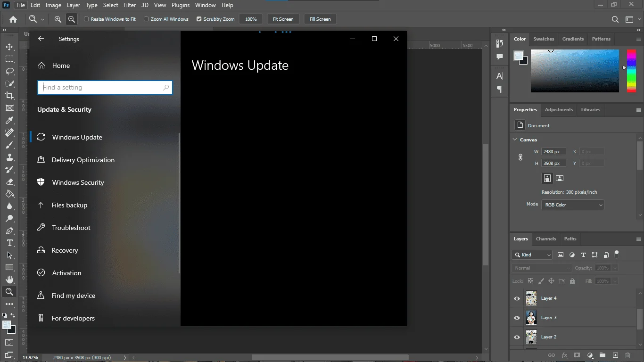Open the create adjustment layer menu
This screenshot has height=362, width=644.
click(x=590, y=355)
